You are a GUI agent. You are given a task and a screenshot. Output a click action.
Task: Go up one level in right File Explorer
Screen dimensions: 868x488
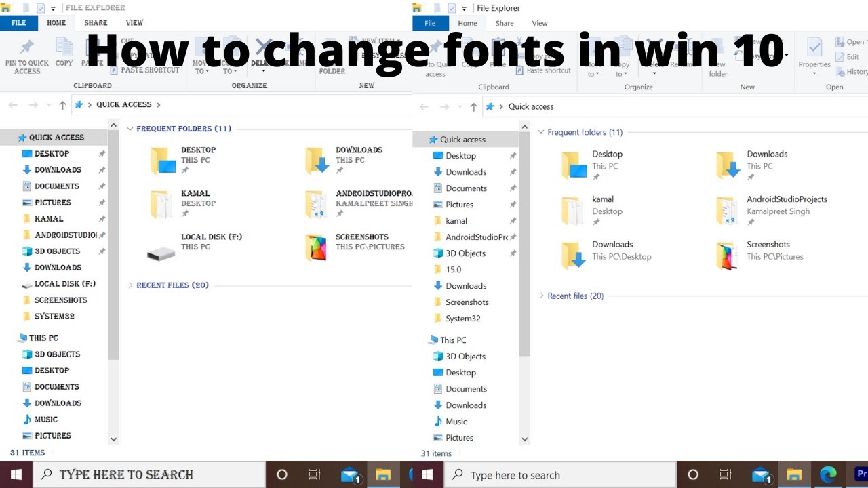pos(474,107)
